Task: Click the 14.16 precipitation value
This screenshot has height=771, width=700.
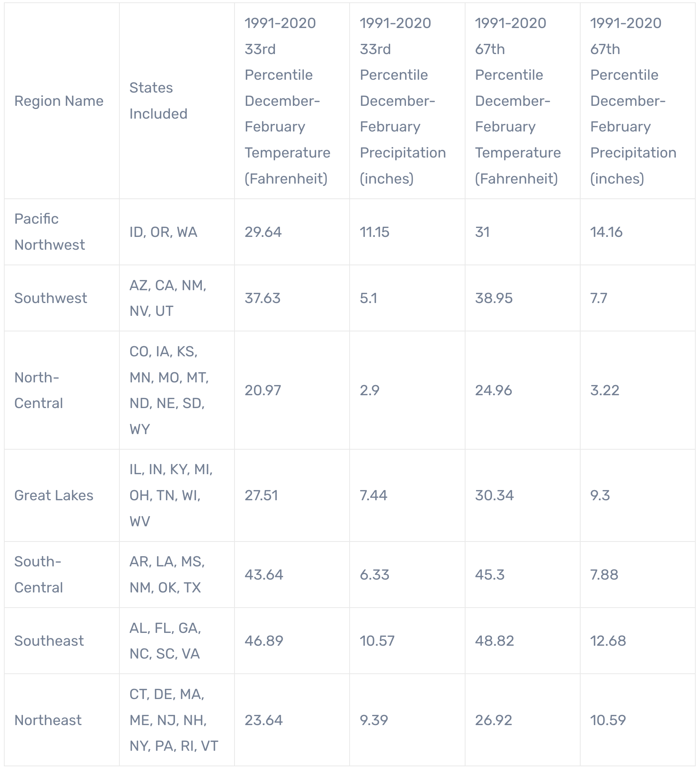Action: (x=606, y=232)
